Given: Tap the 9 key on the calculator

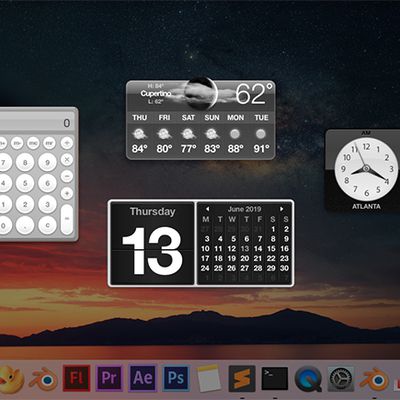Looking at the screenshot, I should pos(47,163).
